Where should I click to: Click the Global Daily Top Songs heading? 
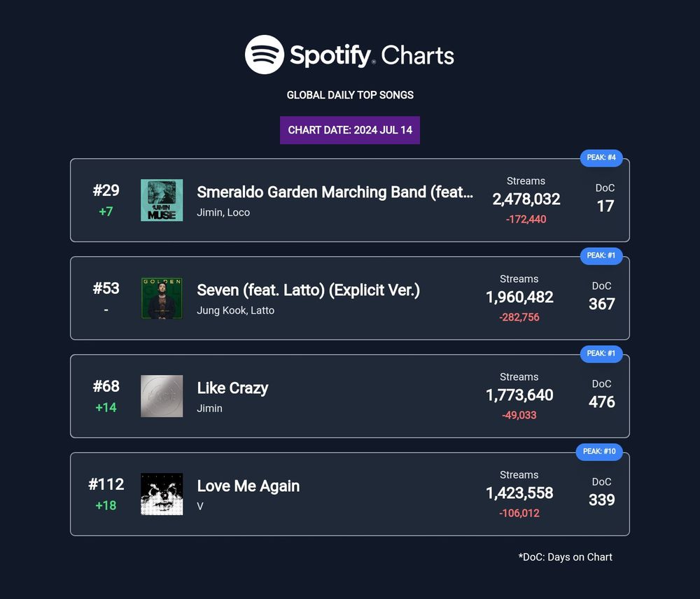pos(350,94)
